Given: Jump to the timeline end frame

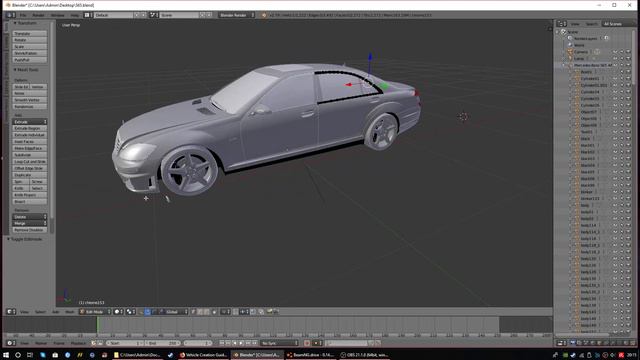Looking at the screenshot, I should click(x=254, y=343).
